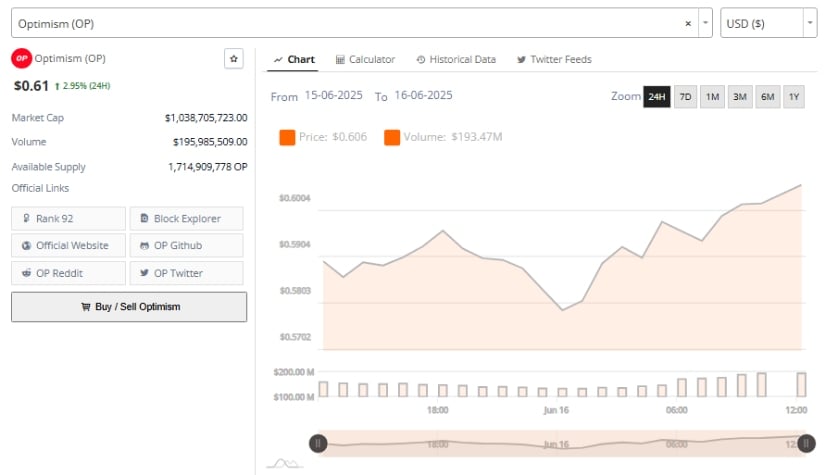The height and width of the screenshot is (475, 825).
Task: Open the Historical Data tab
Action: (456, 59)
